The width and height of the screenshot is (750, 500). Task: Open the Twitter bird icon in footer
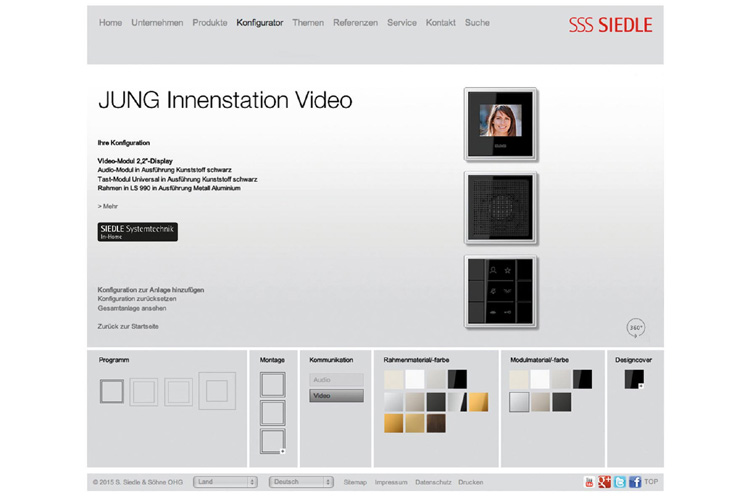(619, 482)
